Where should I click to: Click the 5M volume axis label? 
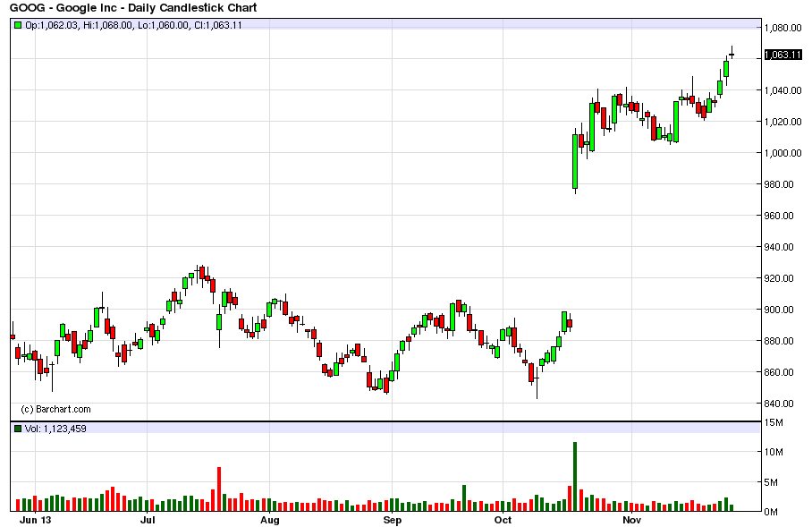tap(771, 482)
